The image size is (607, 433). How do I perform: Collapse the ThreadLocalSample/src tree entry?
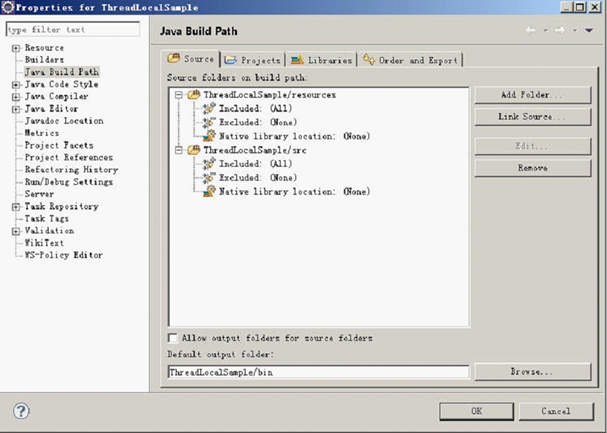tap(178, 150)
